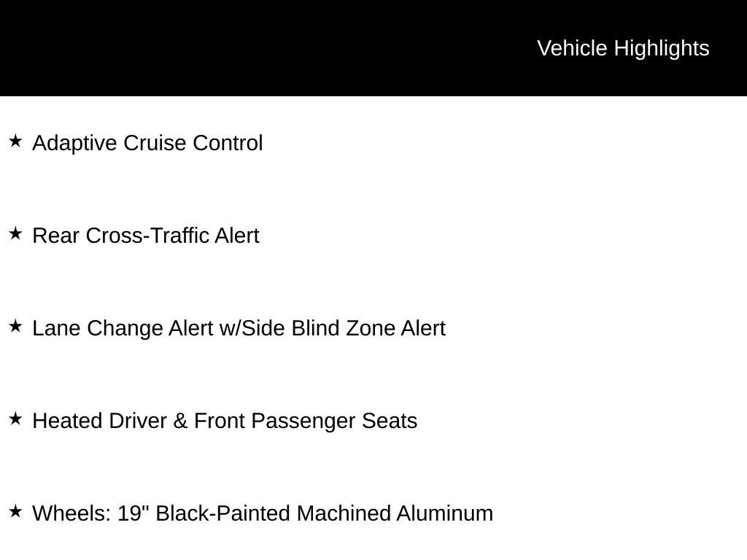
Task: Choose Lane Change Alert w/Side Blind Zone Alert
Action: [x=239, y=328]
